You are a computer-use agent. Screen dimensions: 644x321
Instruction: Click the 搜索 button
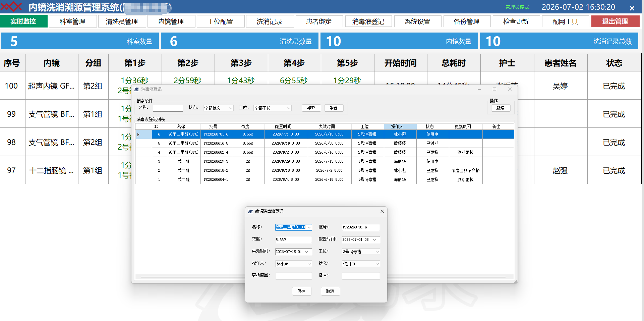click(311, 108)
